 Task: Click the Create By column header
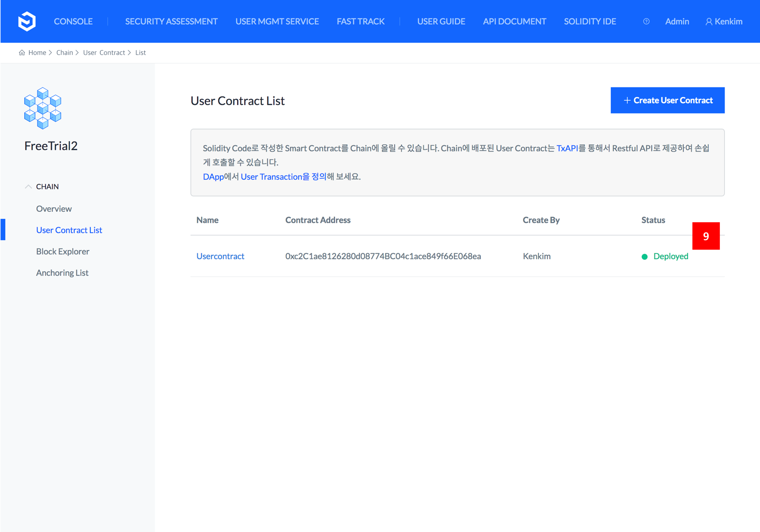pyautogui.click(x=541, y=220)
